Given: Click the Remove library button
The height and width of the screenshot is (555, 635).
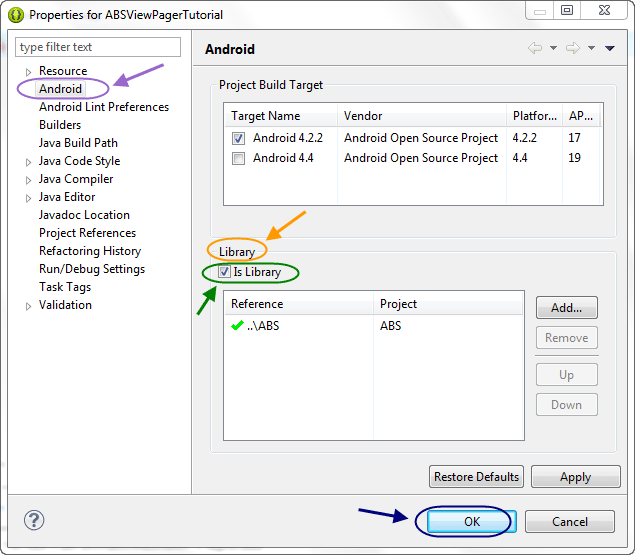Looking at the screenshot, I should 567,337.
